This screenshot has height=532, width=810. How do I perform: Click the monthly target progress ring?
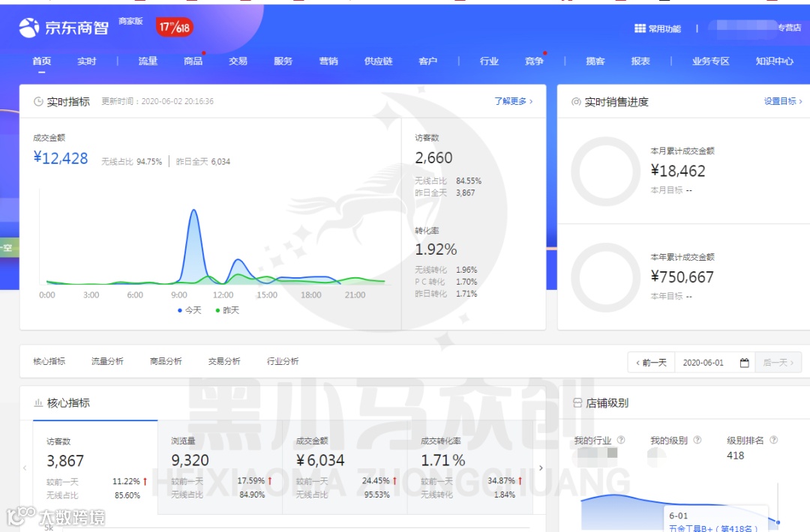[x=605, y=172]
